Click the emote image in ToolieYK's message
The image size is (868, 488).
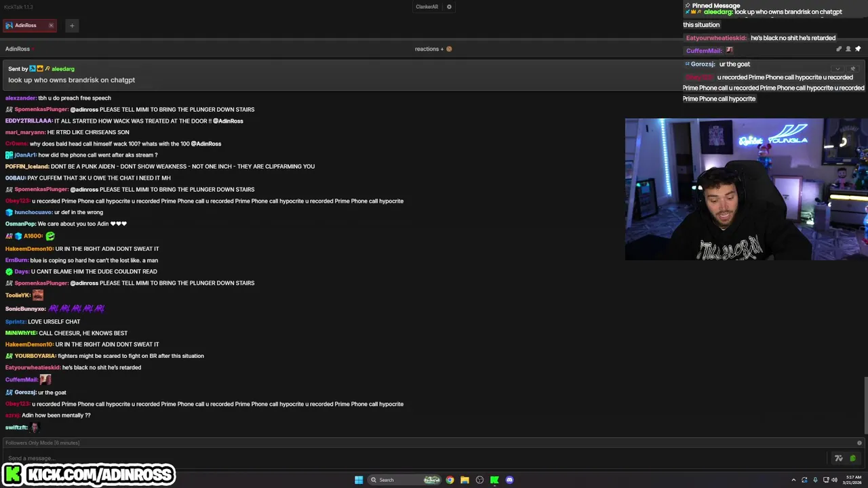38,295
